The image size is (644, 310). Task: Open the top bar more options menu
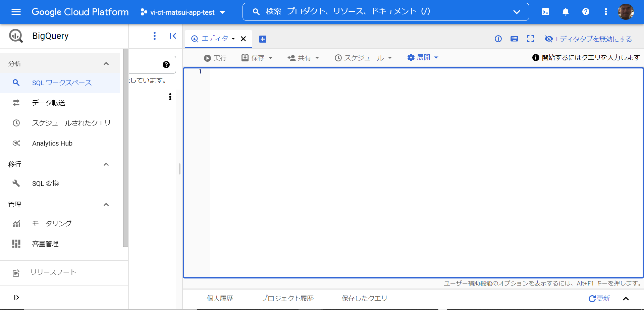tap(606, 12)
